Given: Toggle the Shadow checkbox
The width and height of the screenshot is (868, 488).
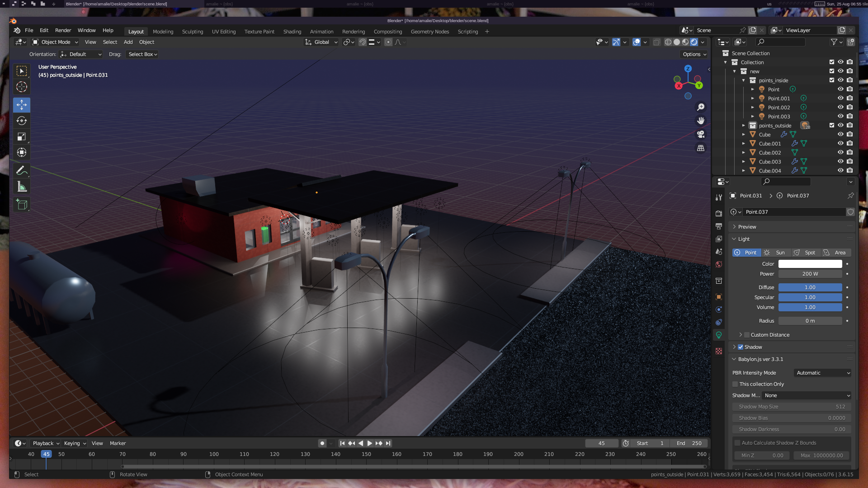Looking at the screenshot, I should (741, 347).
